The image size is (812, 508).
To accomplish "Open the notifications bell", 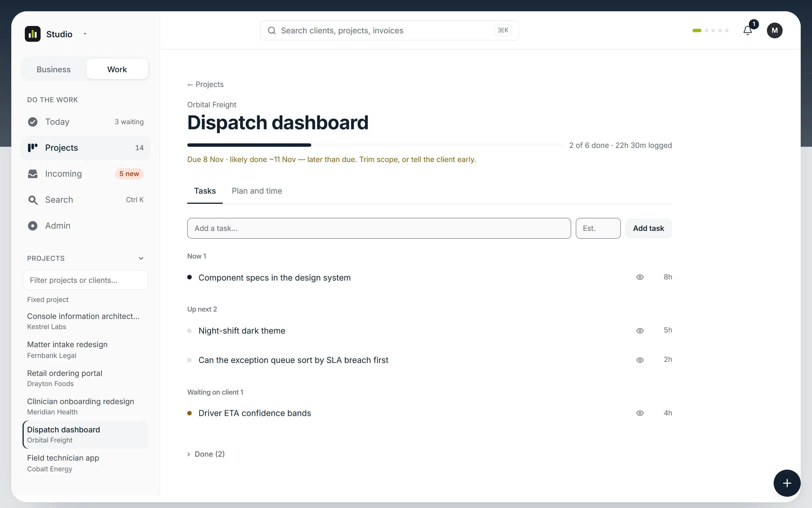I will pos(748,30).
